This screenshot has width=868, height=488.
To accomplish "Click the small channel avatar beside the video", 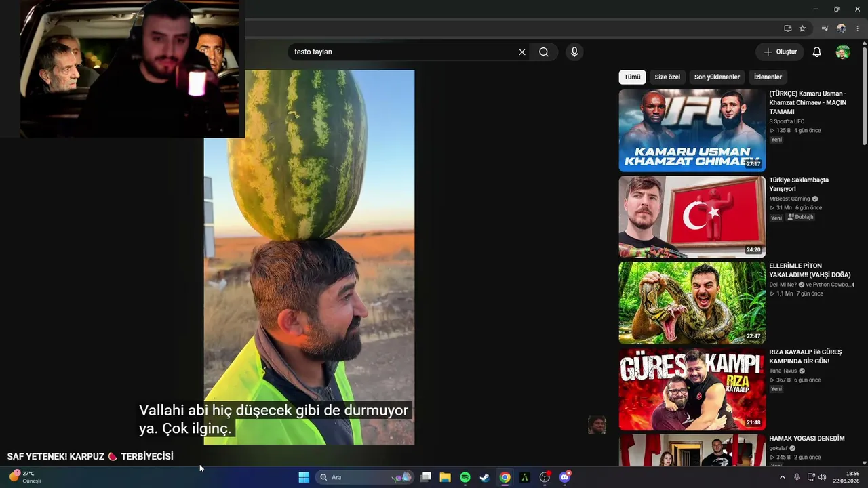I will [597, 425].
